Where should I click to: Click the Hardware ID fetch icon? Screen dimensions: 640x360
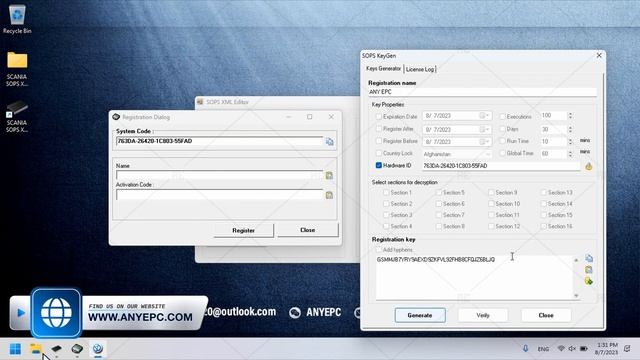[589, 166]
